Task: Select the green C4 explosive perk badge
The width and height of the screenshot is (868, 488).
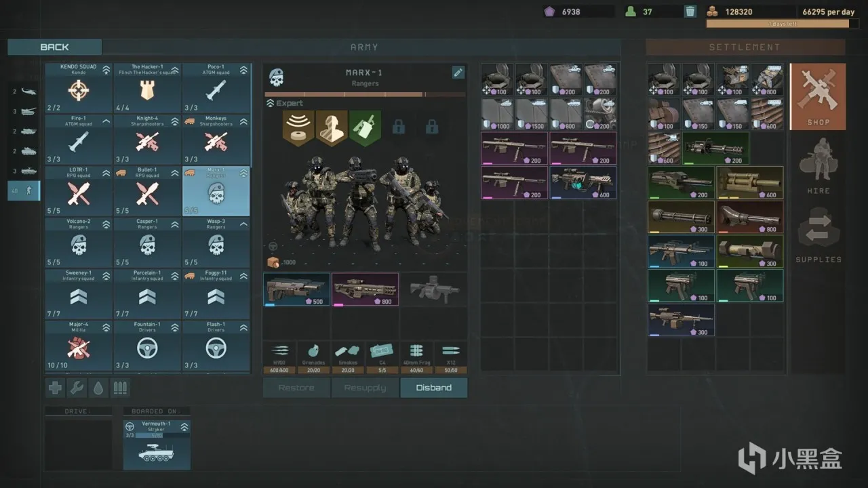Action: point(365,127)
